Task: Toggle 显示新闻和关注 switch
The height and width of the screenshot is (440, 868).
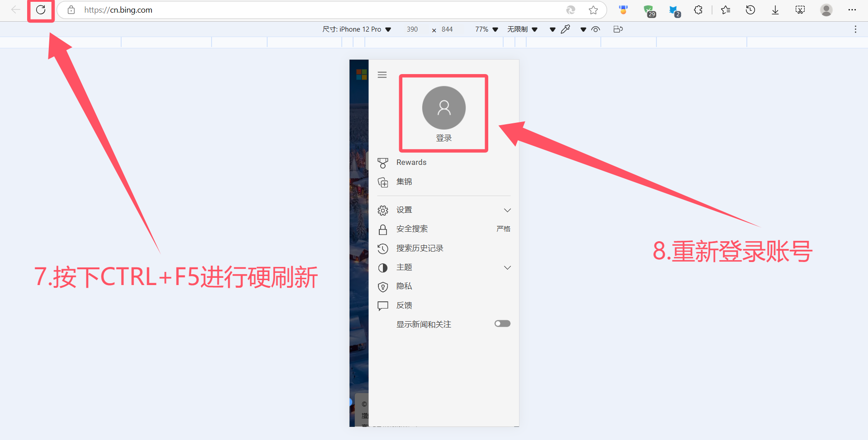Action: 502,324
